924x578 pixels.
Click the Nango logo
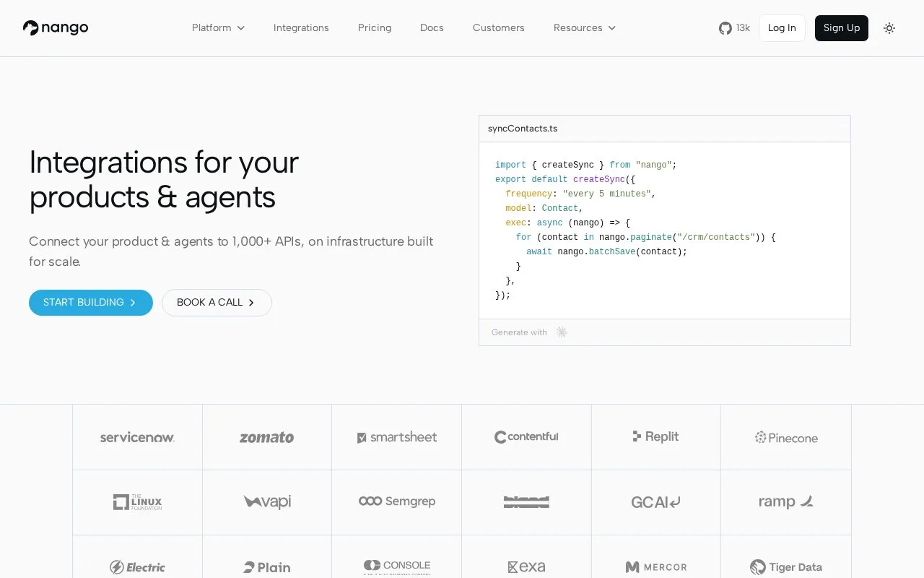(56, 28)
